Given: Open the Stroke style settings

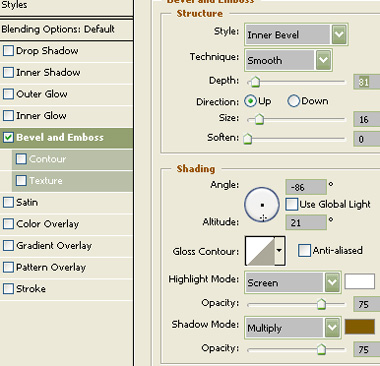Looking at the screenshot, I should tap(31, 289).
